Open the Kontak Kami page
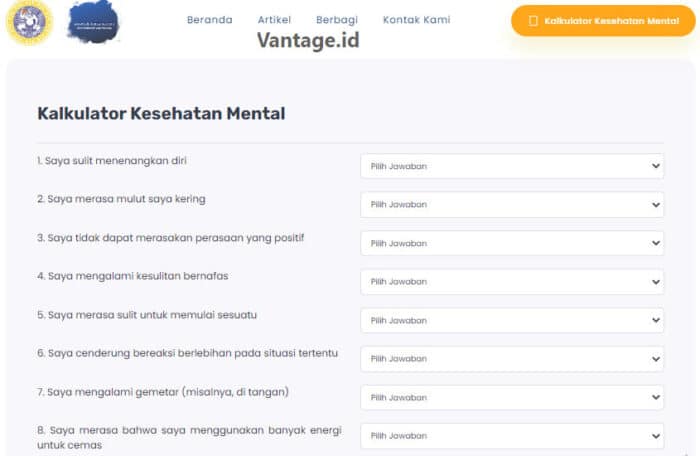700x456 pixels. point(417,20)
